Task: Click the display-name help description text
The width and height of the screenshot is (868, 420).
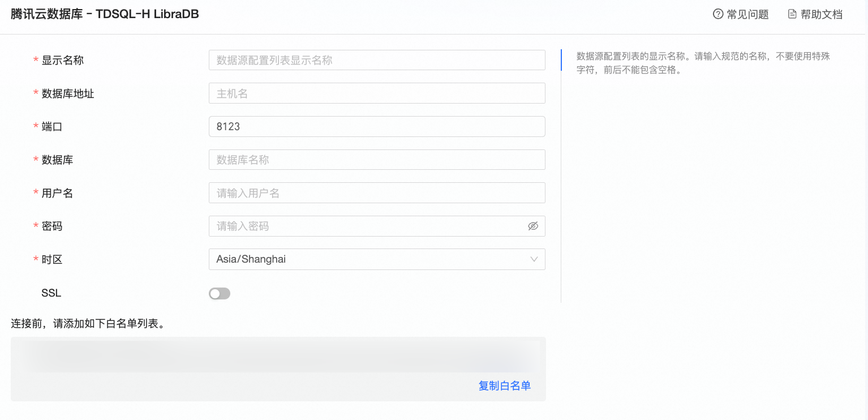Action: coord(703,63)
